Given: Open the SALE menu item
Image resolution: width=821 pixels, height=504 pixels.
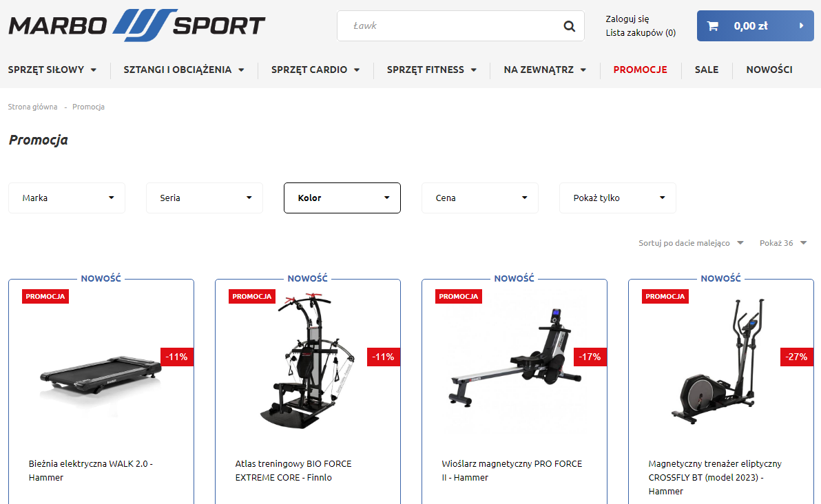Looking at the screenshot, I should (x=707, y=70).
